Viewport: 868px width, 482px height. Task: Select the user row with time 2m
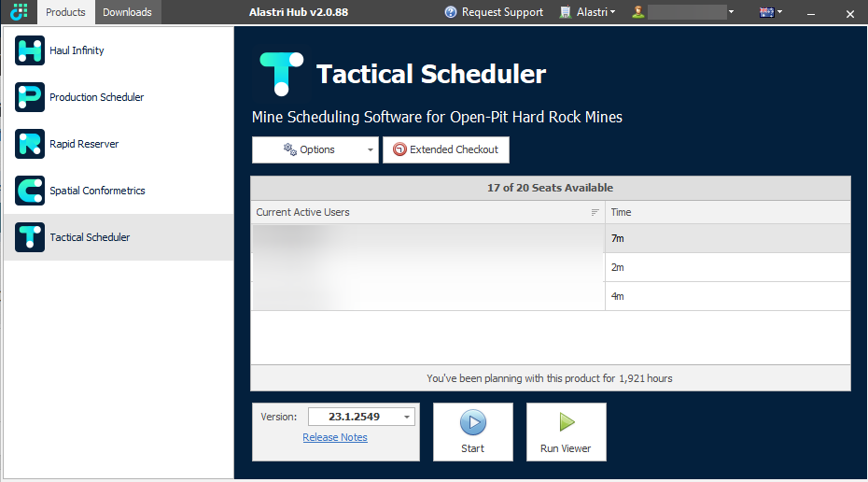[x=551, y=267]
